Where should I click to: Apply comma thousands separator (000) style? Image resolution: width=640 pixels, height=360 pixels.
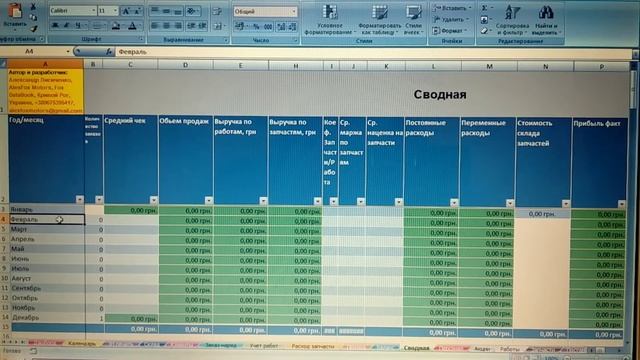pos(268,27)
